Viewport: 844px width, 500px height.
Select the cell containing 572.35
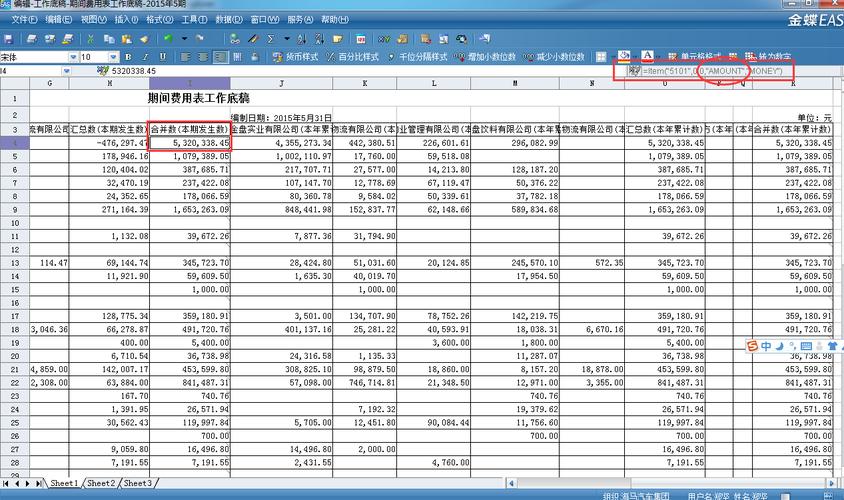pos(592,263)
